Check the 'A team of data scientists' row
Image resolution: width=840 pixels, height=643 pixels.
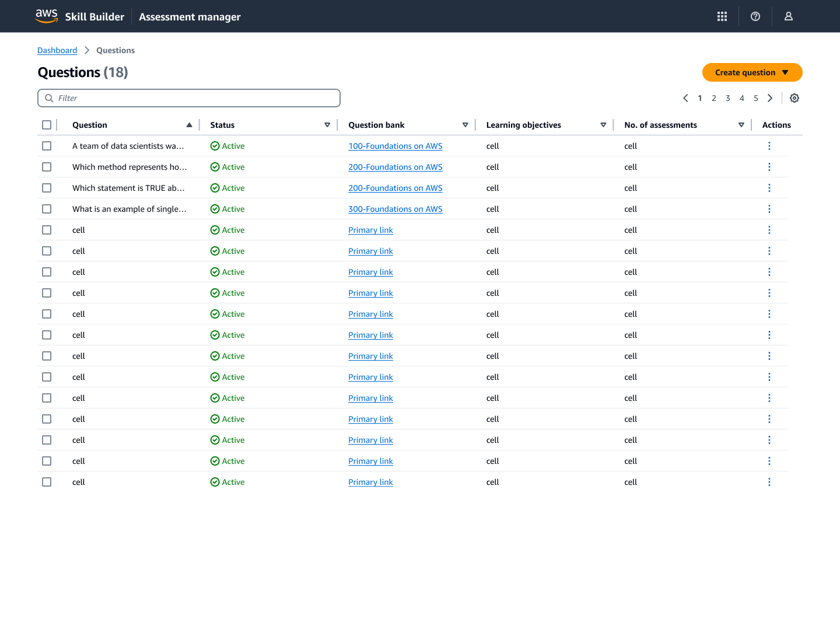click(x=47, y=146)
